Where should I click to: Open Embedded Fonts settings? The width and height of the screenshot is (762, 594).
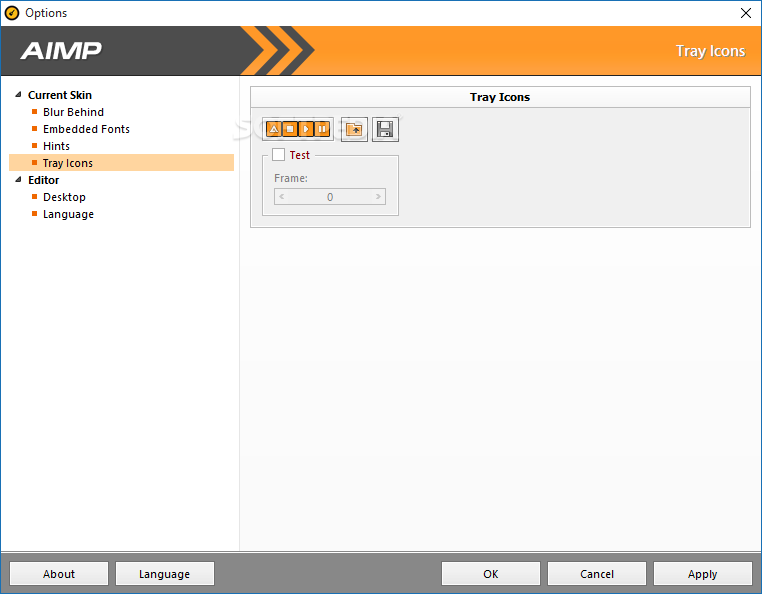(x=87, y=129)
